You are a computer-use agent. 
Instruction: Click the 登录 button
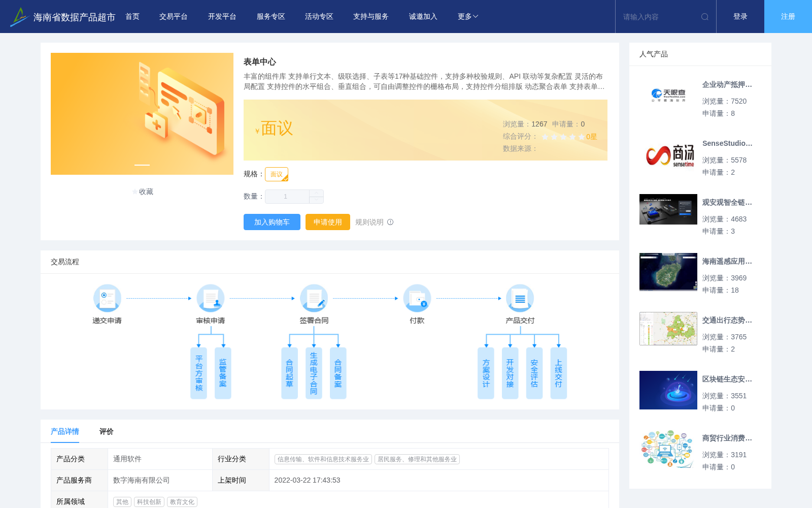740,17
